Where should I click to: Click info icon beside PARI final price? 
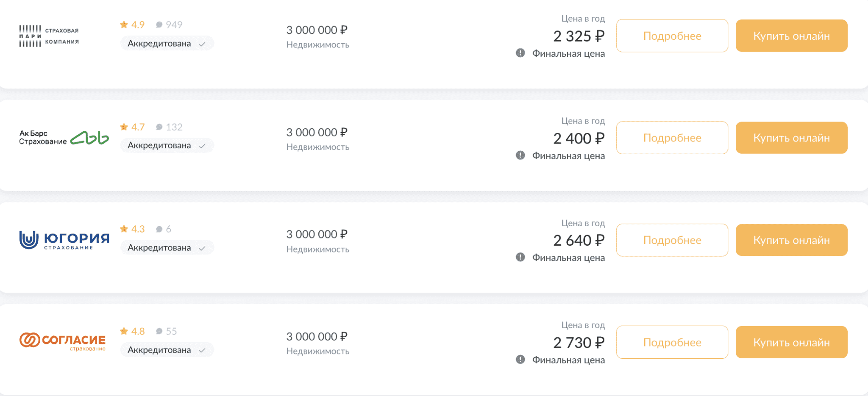click(x=520, y=53)
